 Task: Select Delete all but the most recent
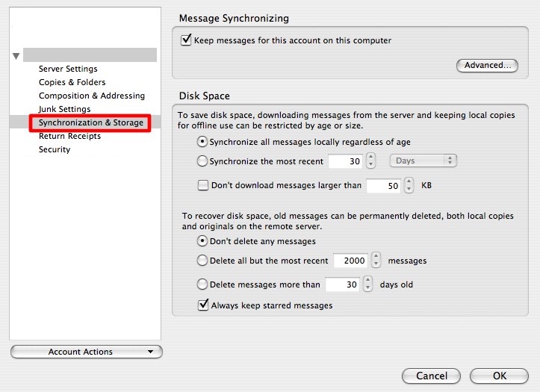[x=202, y=261]
